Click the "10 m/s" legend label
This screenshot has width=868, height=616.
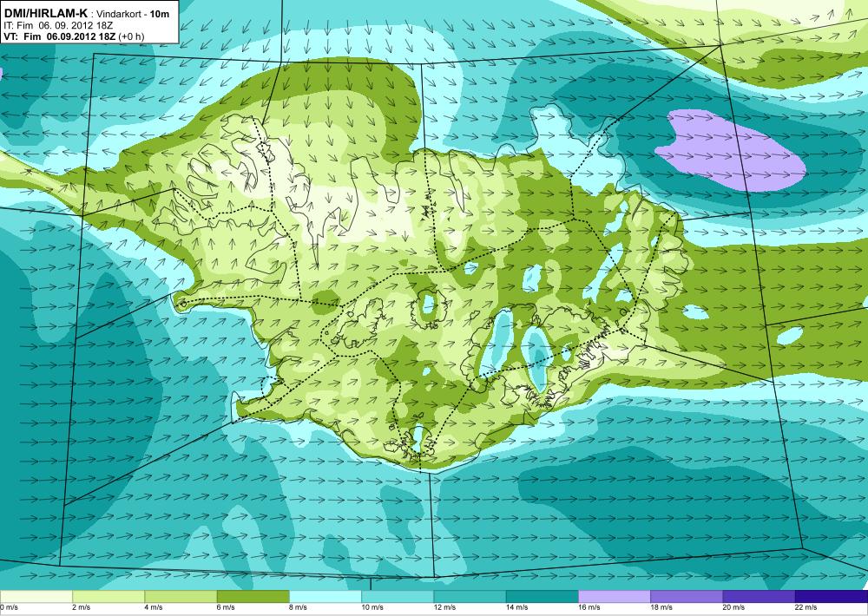coord(372,607)
